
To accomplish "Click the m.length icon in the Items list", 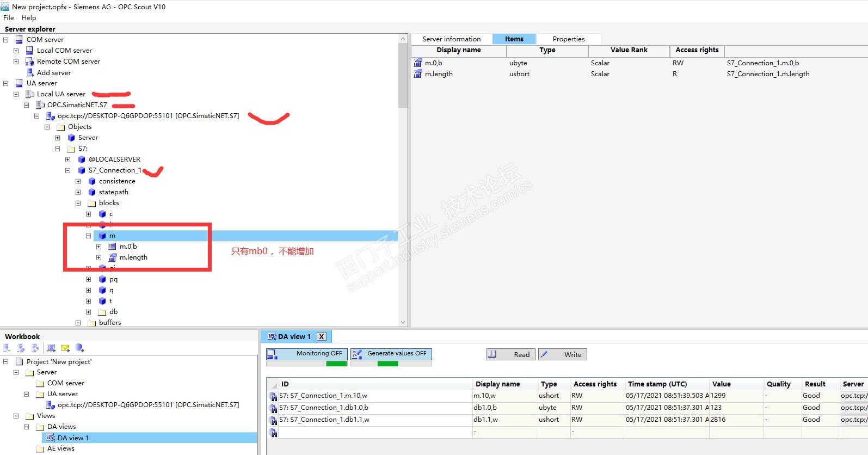I will [418, 74].
